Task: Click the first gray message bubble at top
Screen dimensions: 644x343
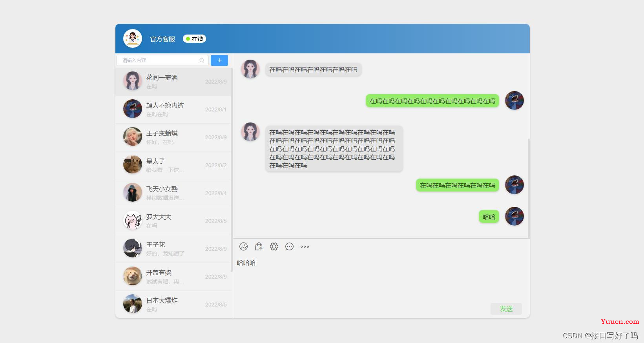Action: click(x=313, y=69)
